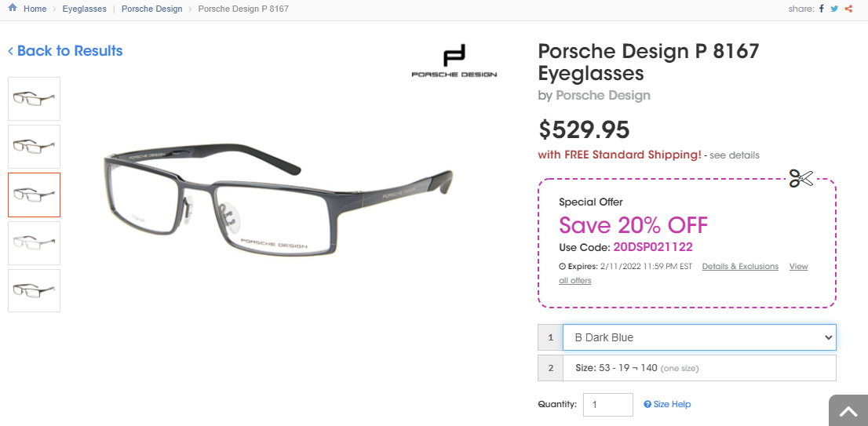Screen dimensions: 868x426
Task: Click the orange share icon
Action: (x=848, y=9)
